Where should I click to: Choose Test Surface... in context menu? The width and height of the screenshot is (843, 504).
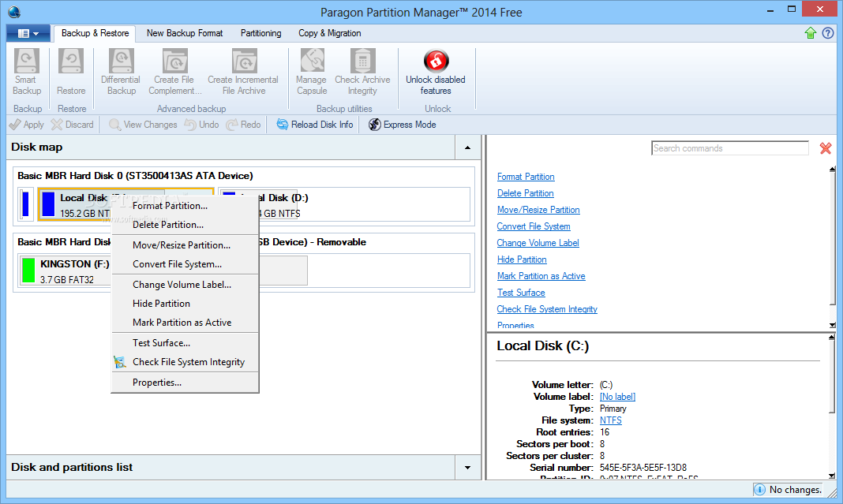click(x=185, y=343)
